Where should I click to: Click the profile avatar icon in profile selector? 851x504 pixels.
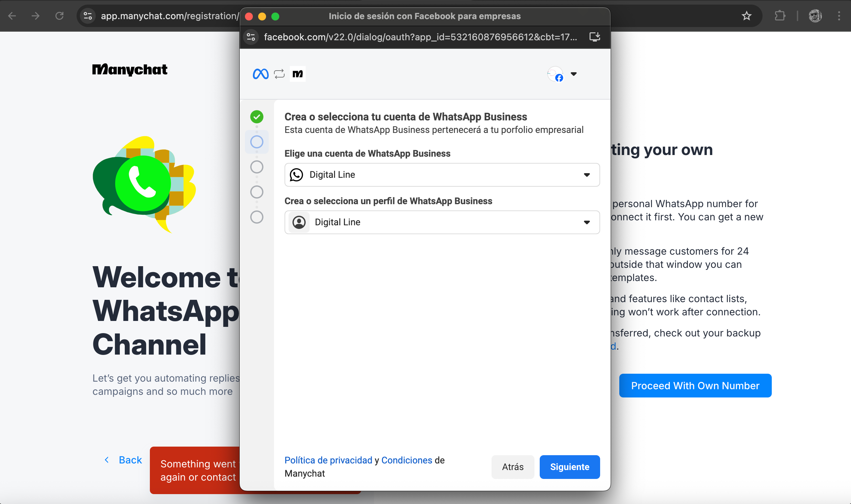click(299, 222)
